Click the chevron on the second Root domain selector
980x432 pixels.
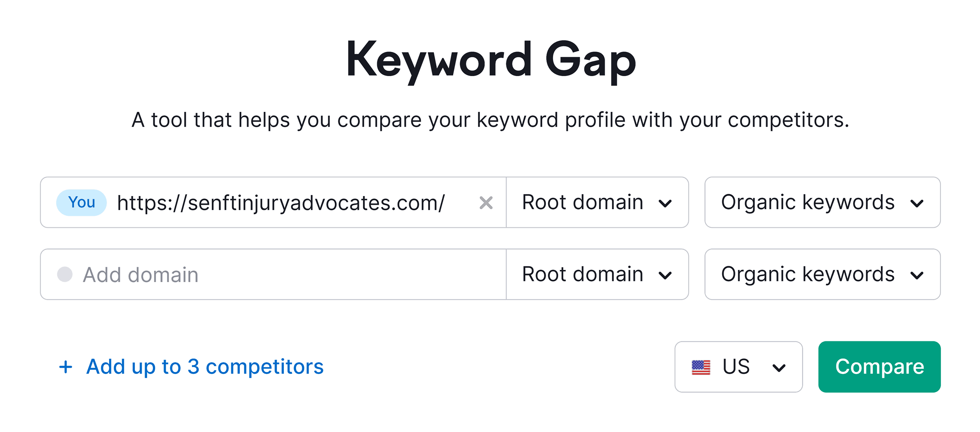click(665, 274)
